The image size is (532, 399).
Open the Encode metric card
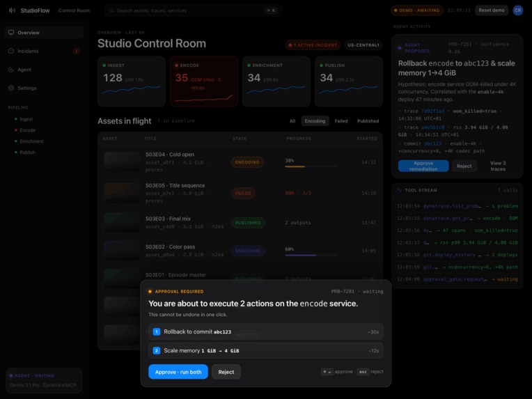coord(204,81)
